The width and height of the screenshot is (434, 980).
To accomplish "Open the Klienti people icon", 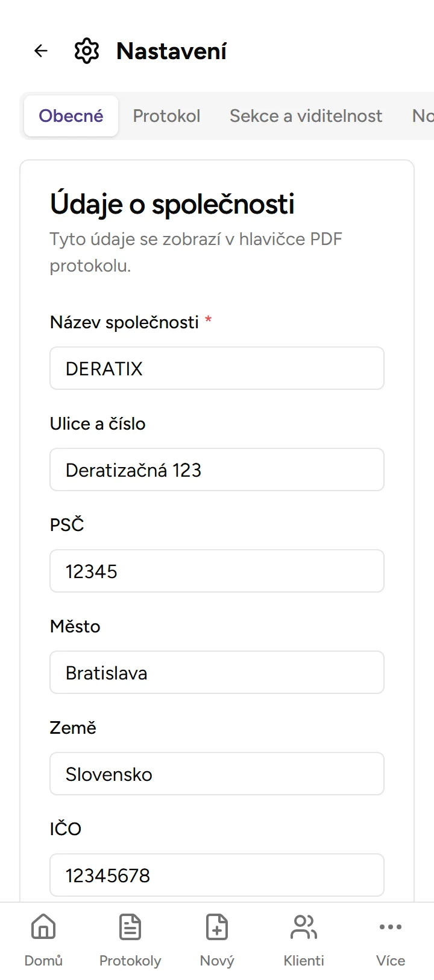I will [303, 927].
